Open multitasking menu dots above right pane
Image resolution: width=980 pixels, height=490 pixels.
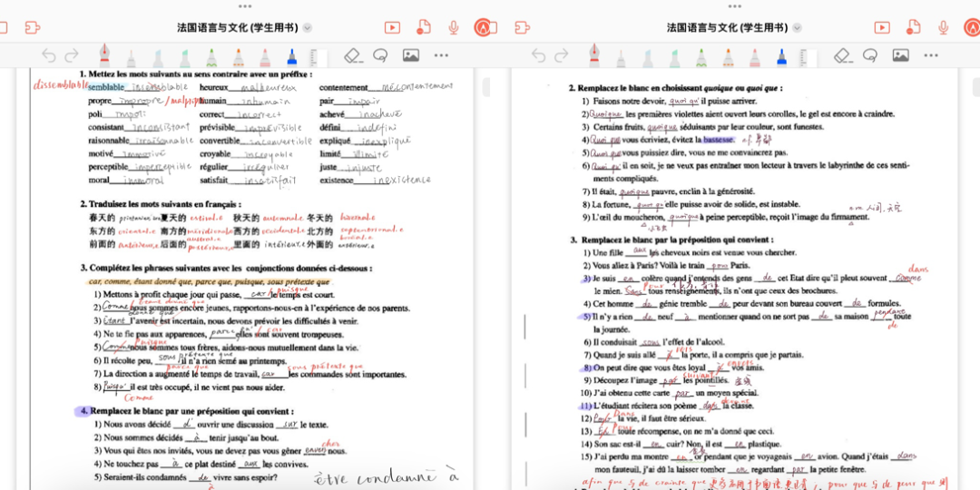[735, 5]
